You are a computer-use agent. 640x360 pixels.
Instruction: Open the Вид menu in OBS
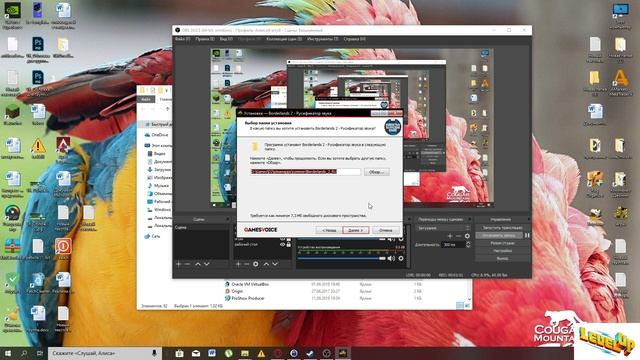click(x=226, y=39)
